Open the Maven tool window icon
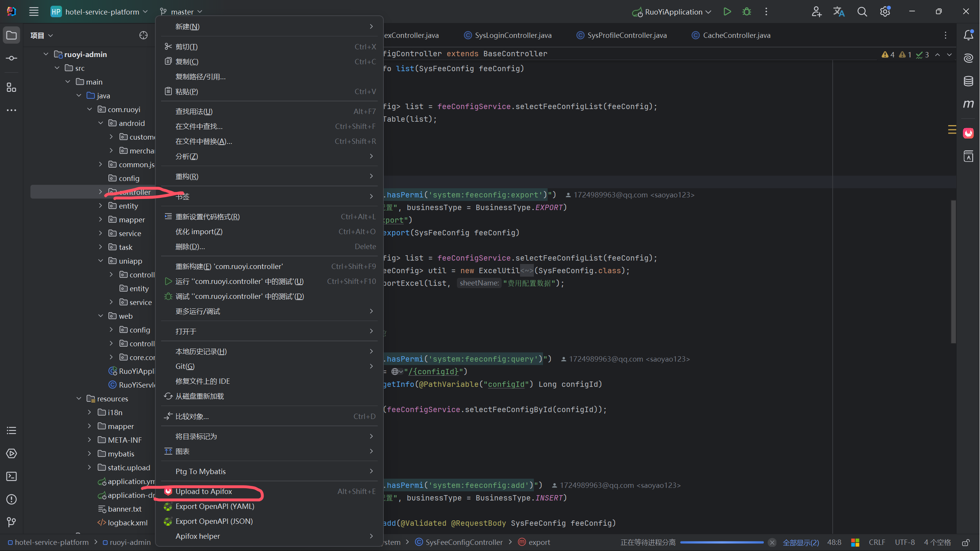Image resolution: width=980 pixels, height=551 pixels. pos(968,104)
